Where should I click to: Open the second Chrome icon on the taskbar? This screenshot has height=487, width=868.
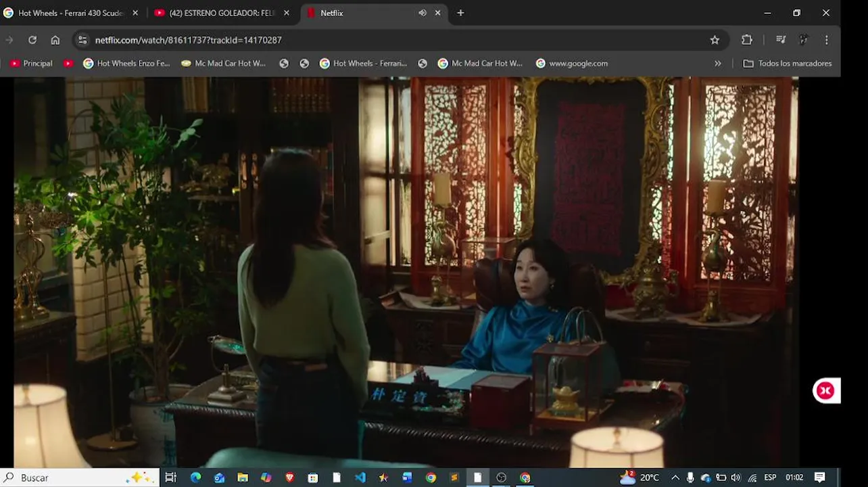click(x=525, y=478)
